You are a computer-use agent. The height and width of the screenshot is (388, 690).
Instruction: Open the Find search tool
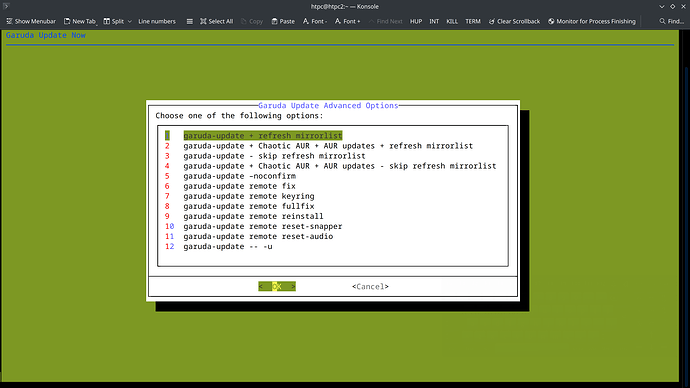click(x=671, y=21)
